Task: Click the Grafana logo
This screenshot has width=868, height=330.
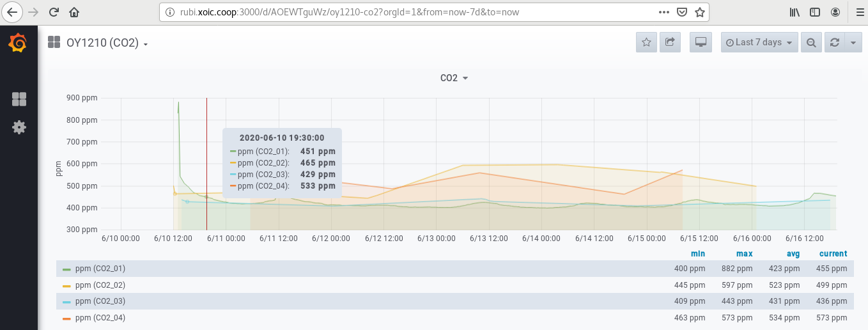Action: [x=19, y=43]
